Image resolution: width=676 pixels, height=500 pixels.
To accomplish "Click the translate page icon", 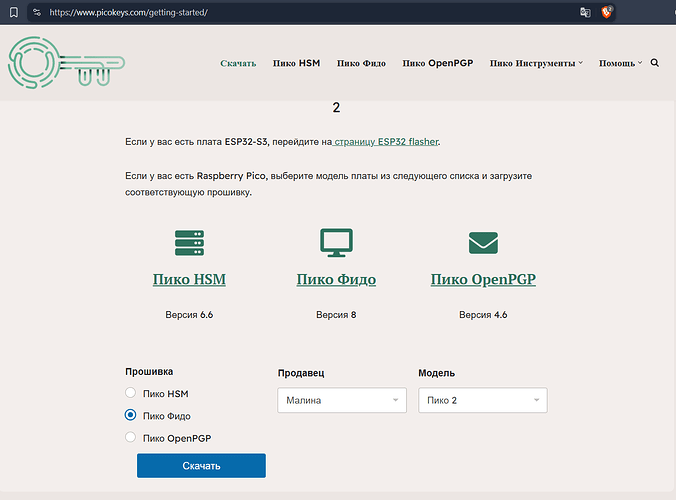I will [585, 12].
